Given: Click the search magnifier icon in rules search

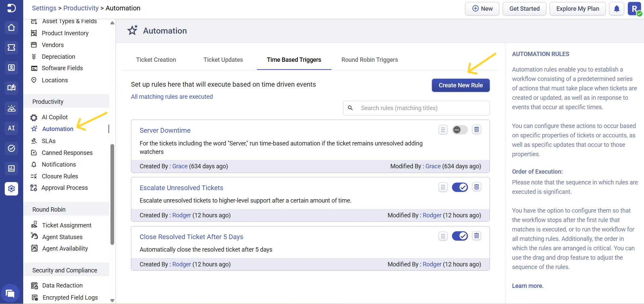Looking at the screenshot, I should pos(350,108).
